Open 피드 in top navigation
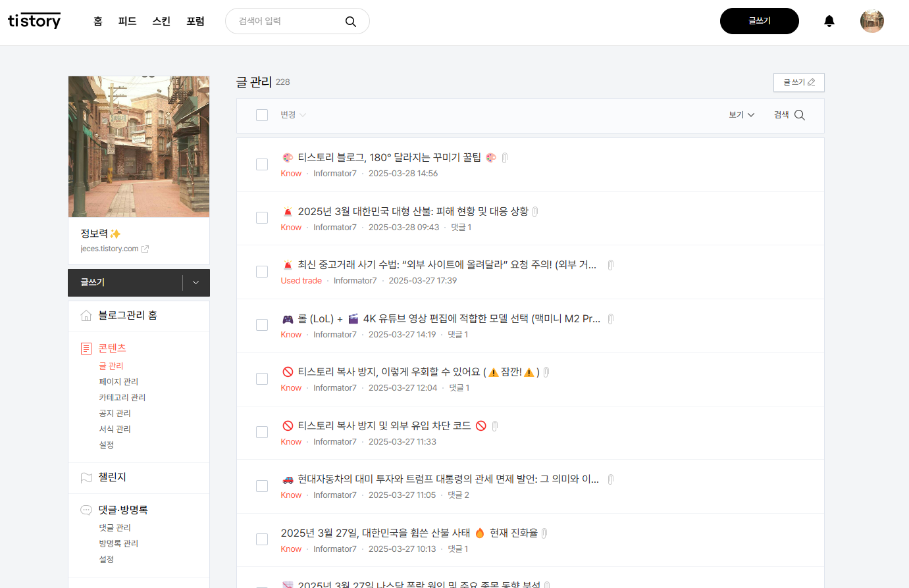 [127, 21]
